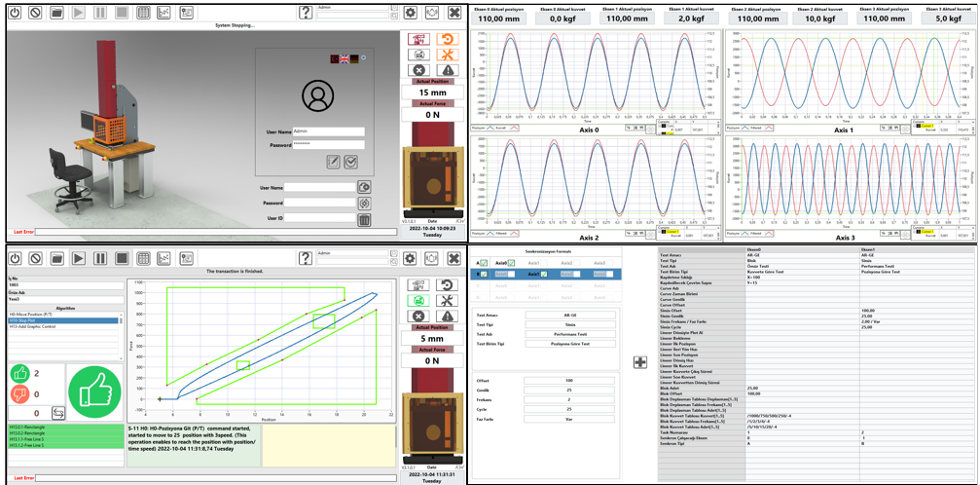The image size is (980, 485).
Task: Open settings gear in top-left window
Action: click(x=410, y=14)
